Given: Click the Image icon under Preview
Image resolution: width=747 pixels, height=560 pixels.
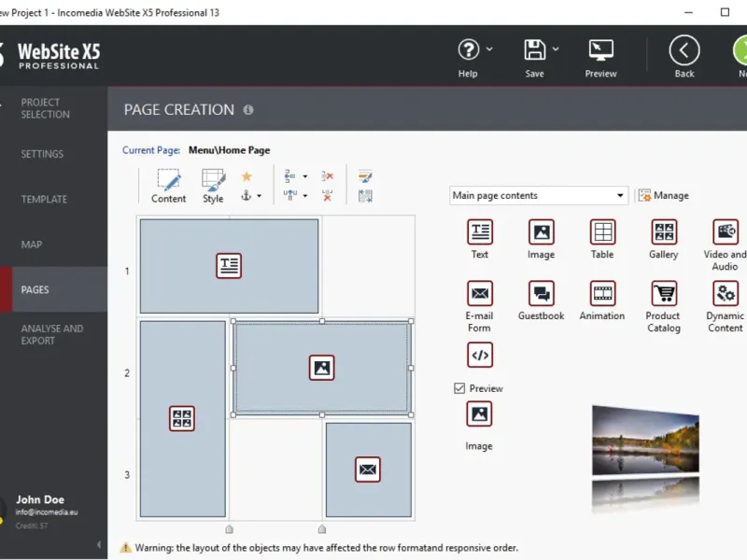Looking at the screenshot, I should tap(479, 414).
